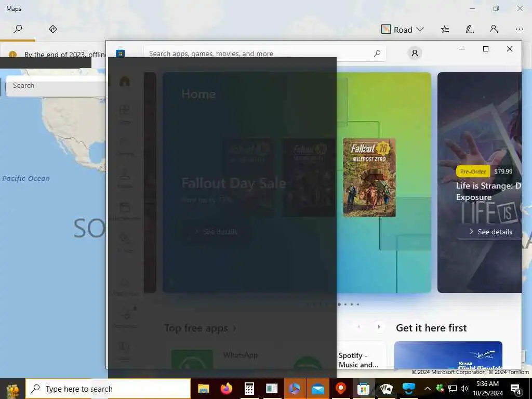
Task: Click the Start button on the taskbar
Action: pos(12,389)
